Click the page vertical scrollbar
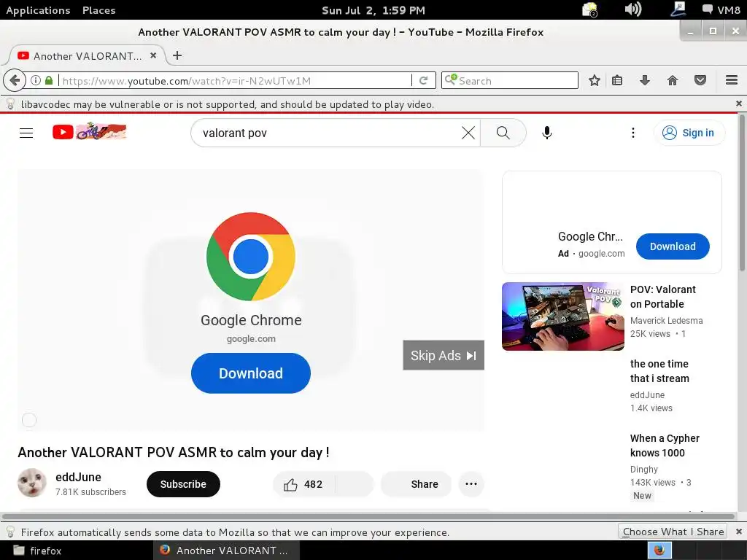The height and width of the screenshot is (560, 747). (x=742, y=192)
